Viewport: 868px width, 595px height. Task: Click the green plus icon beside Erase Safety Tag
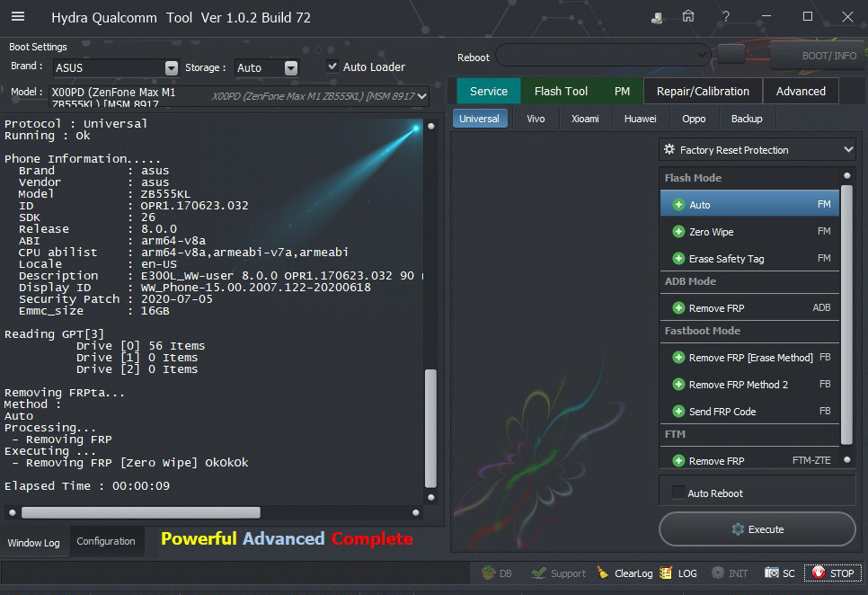[678, 259]
